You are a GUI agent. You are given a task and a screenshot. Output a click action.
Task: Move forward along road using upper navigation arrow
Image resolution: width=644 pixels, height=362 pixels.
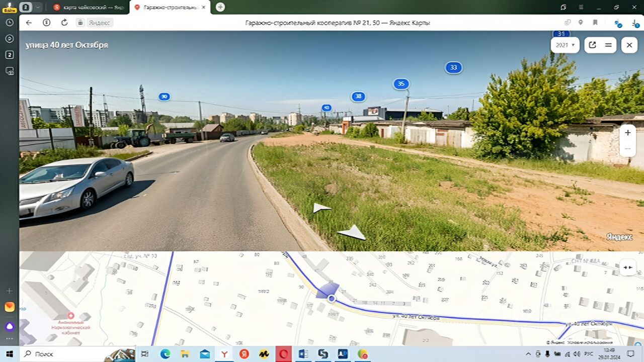[321, 208]
